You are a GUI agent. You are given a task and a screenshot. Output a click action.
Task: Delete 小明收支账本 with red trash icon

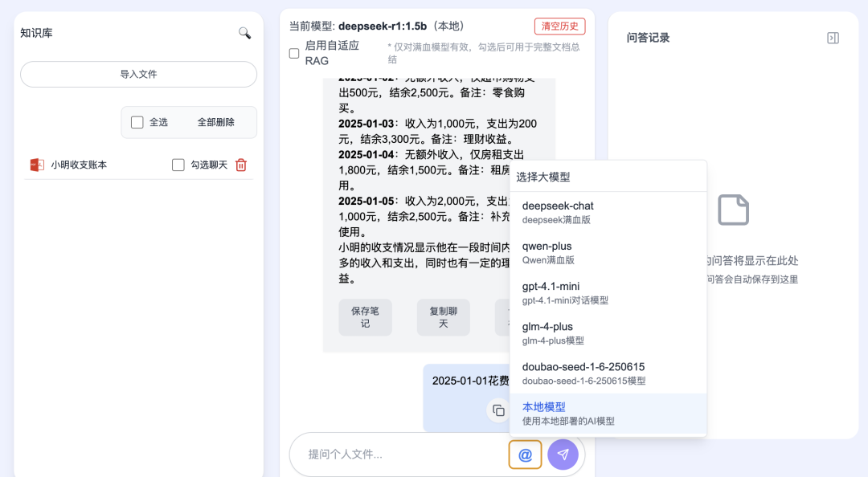[x=241, y=165]
